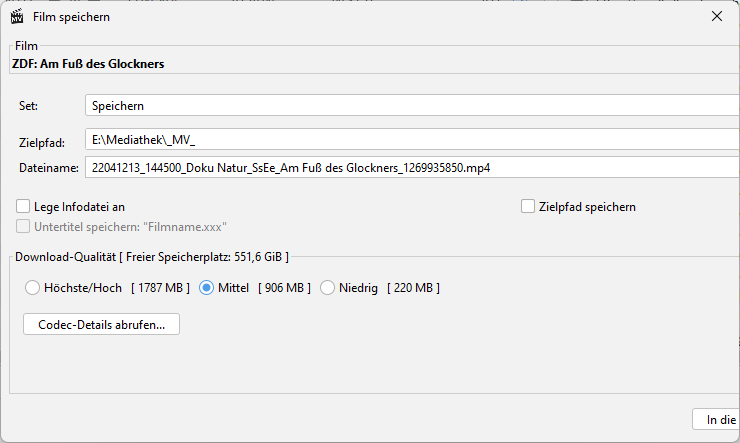Check the Untertitel speichern option
This screenshot has height=443, width=740.
click(24, 227)
